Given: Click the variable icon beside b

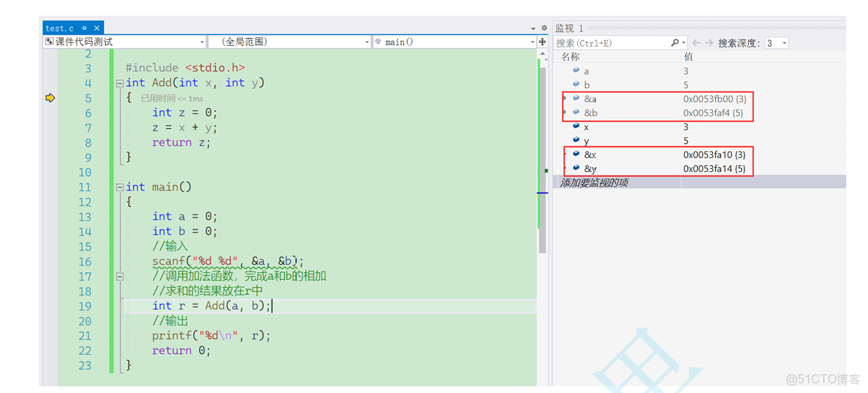Looking at the screenshot, I should [x=576, y=84].
